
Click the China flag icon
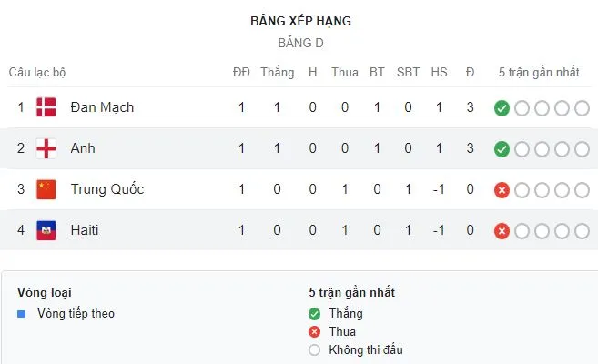[x=46, y=189]
